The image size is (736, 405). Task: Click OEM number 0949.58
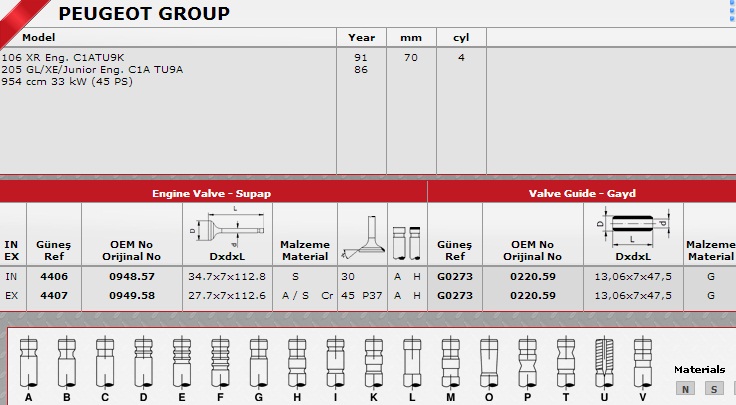coord(132,296)
